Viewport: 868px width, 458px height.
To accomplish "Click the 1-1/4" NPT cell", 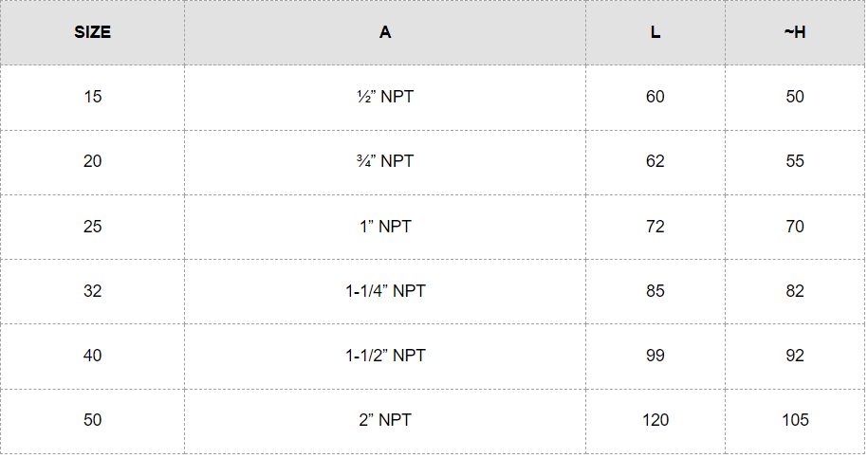I will click(x=384, y=291).
